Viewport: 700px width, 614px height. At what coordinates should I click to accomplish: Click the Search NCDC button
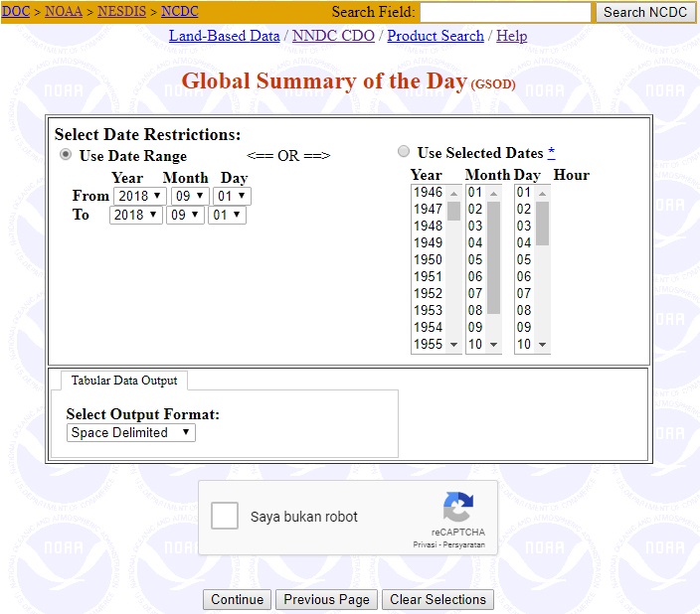tap(645, 12)
